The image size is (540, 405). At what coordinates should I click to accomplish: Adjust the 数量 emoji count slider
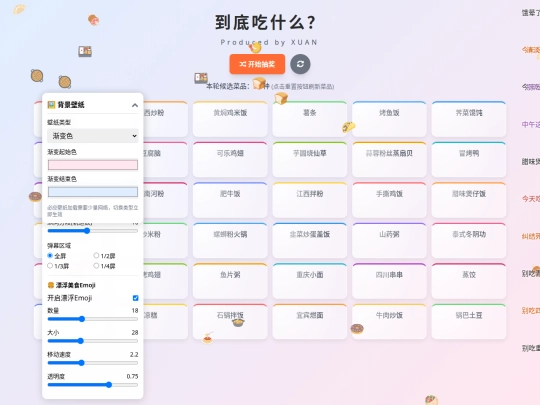tap(93, 319)
